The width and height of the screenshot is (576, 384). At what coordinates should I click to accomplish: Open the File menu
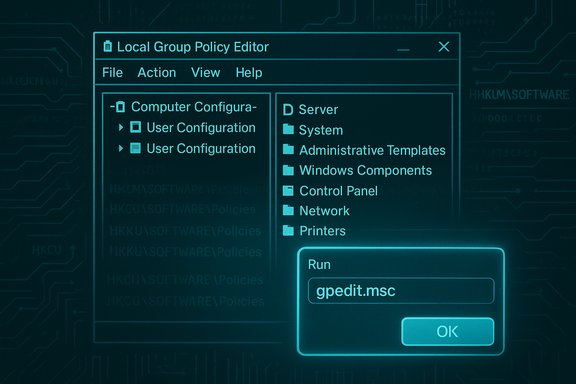point(112,72)
